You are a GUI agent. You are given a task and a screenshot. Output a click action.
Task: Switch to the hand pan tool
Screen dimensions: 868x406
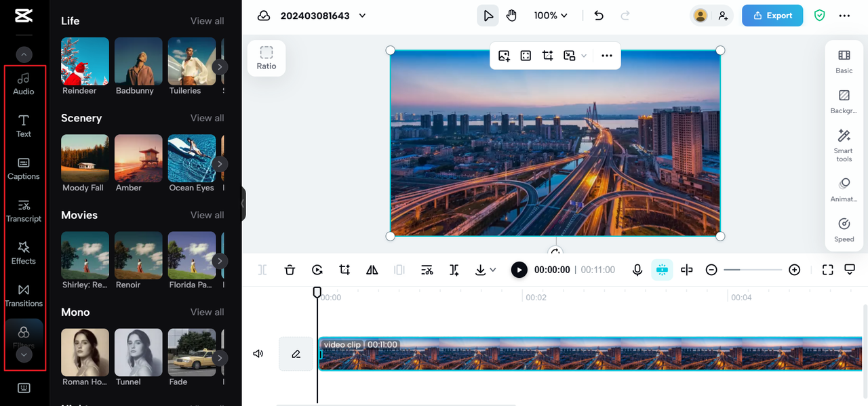(511, 16)
